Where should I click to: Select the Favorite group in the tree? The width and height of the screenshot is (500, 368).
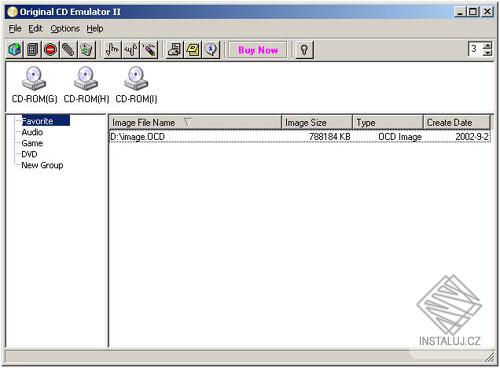coord(46,121)
